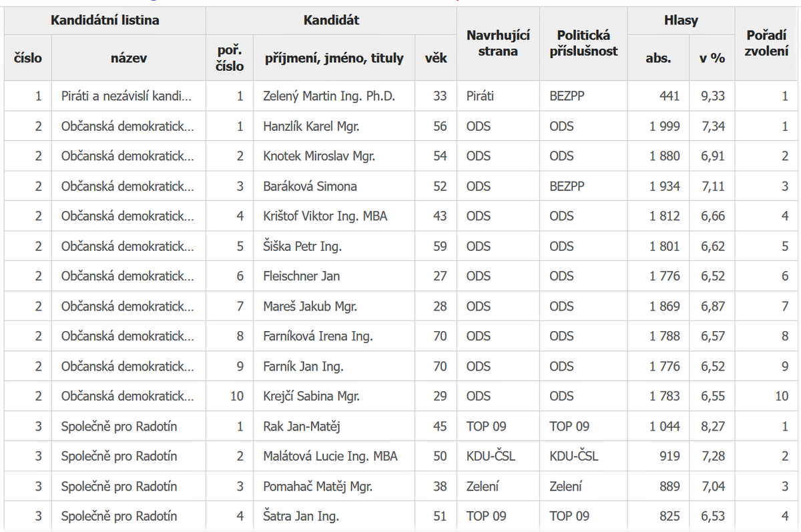Click candidate name Fleischner Jan

302,276
